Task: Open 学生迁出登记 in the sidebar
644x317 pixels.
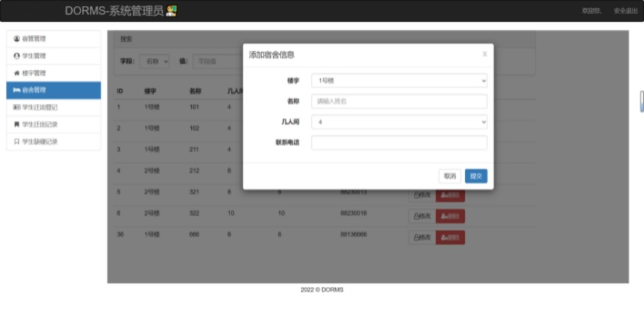Action: click(54, 107)
